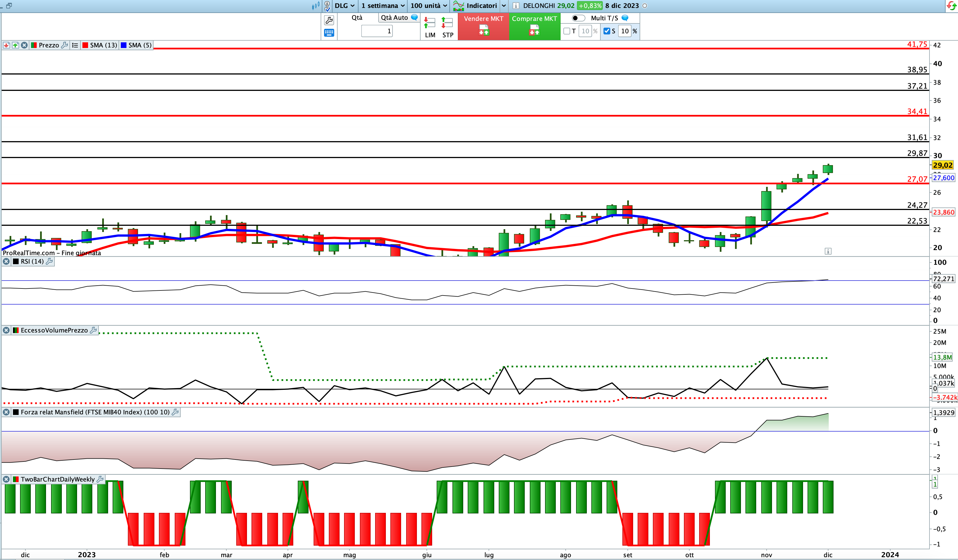
Task: Click the 23,860 SMA value label
Action: coord(944,213)
